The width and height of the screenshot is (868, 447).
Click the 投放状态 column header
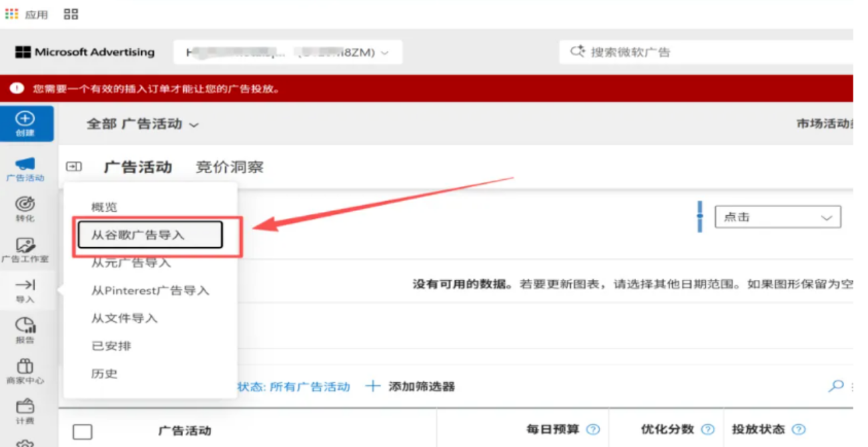click(758, 430)
